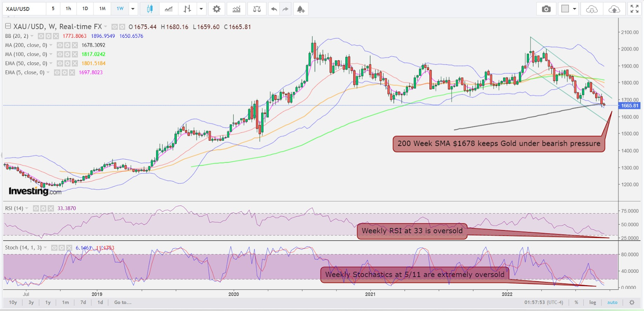Open settings gear for XAU/USD main series
This screenshot has height=311, width=644.
tap(122, 27)
